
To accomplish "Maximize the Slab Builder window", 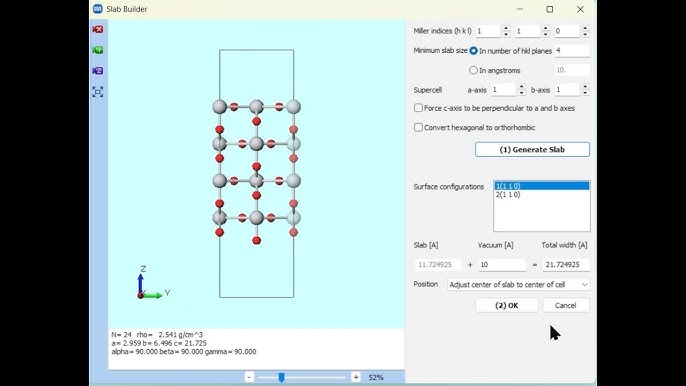I will tap(550, 9).
